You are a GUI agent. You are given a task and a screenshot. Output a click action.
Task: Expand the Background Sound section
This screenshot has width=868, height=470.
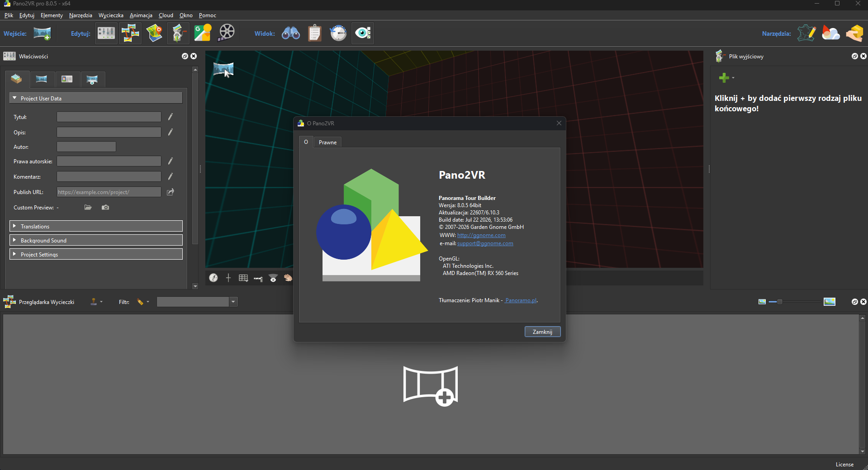click(x=96, y=240)
